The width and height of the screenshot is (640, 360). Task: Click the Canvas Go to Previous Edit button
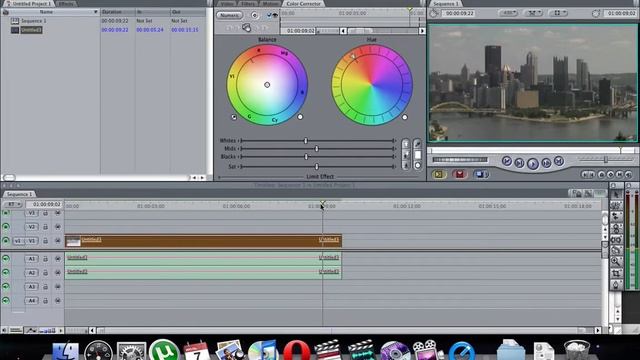point(507,161)
